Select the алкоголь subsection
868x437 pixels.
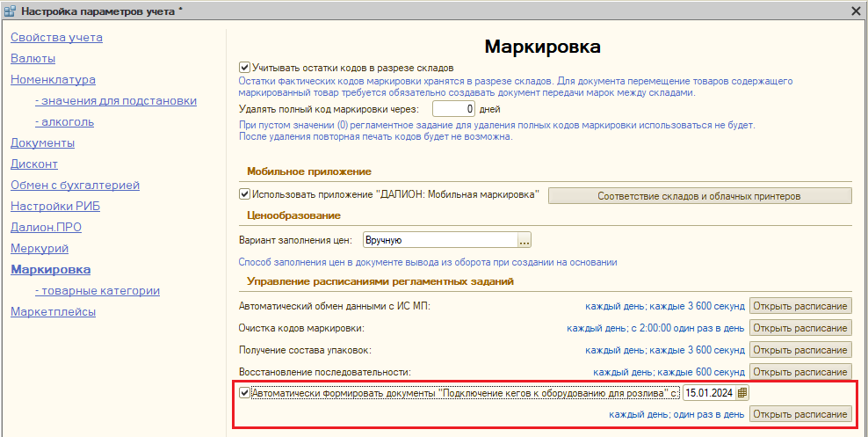(x=64, y=121)
